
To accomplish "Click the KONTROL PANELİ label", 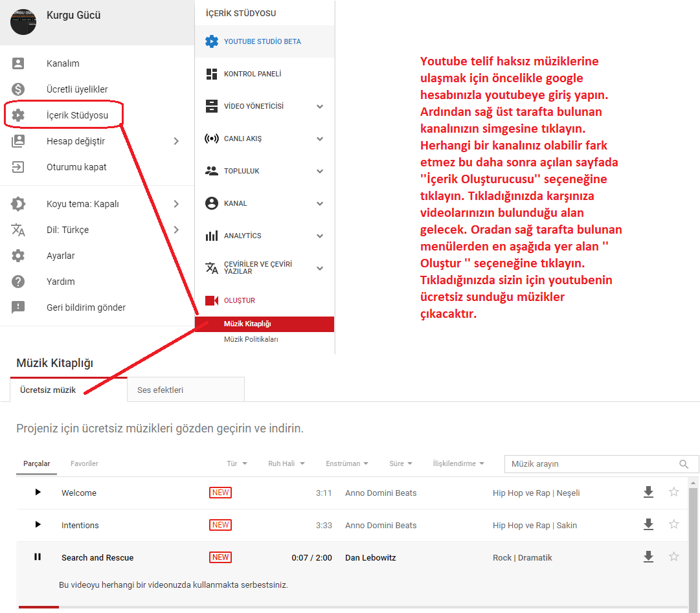I will click(253, 74).
